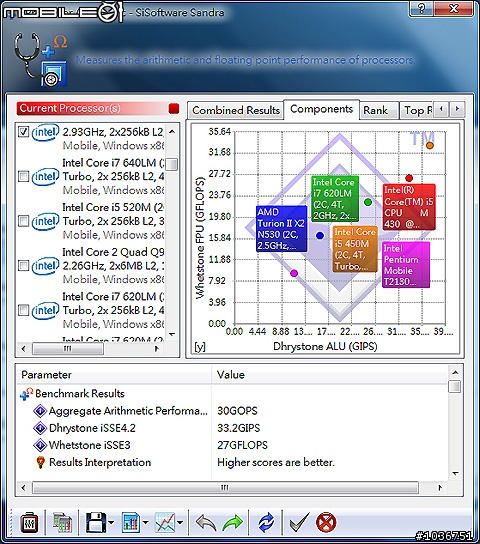
Task: Click the 33.2GIPS value
Action: [239, 428]
